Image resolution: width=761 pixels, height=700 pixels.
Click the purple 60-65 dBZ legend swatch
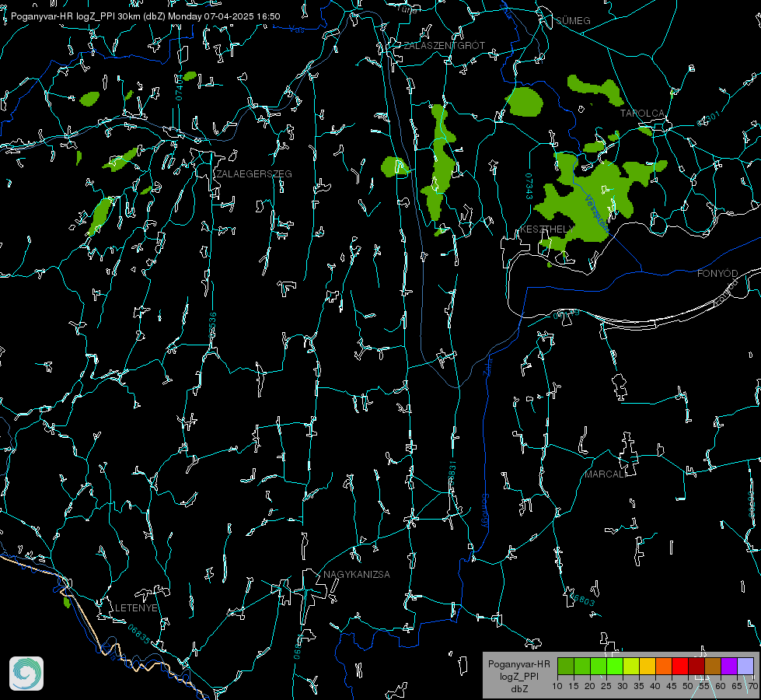point(729,666)
